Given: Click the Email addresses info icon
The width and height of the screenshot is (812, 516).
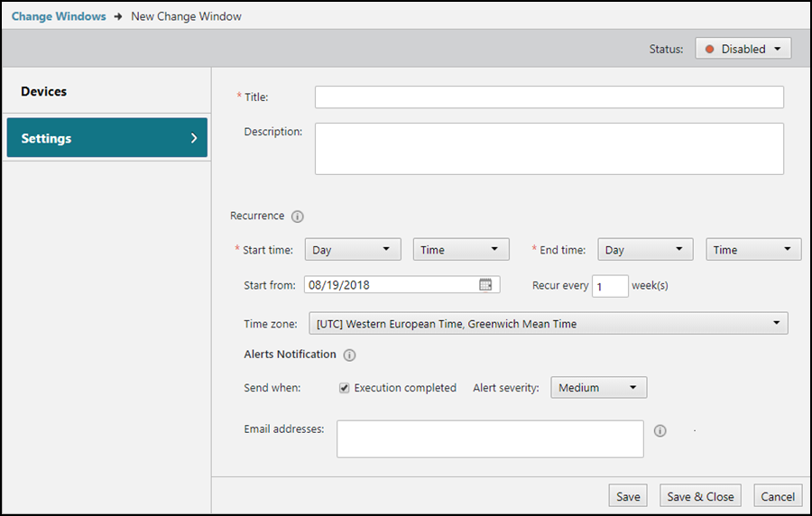Looking at the screenshot, I should point(660,431).
